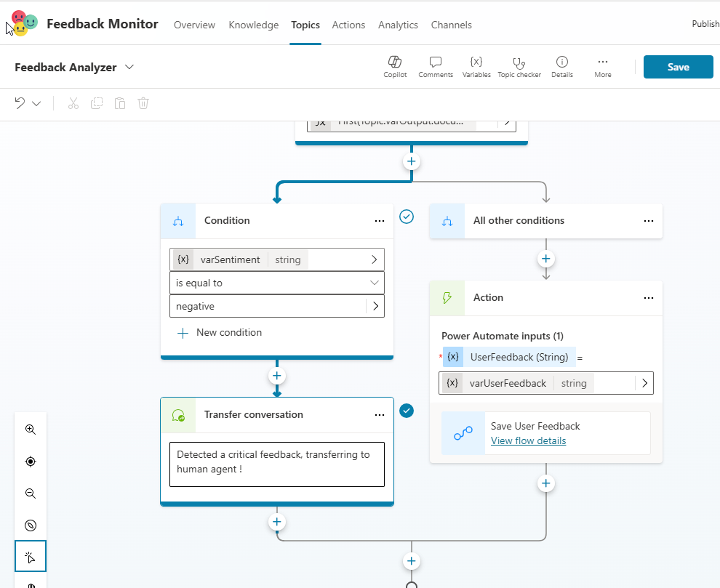Viewport: 720px width, 588px height.
Task: Open topic Details icon
Action: pos(561,63)
